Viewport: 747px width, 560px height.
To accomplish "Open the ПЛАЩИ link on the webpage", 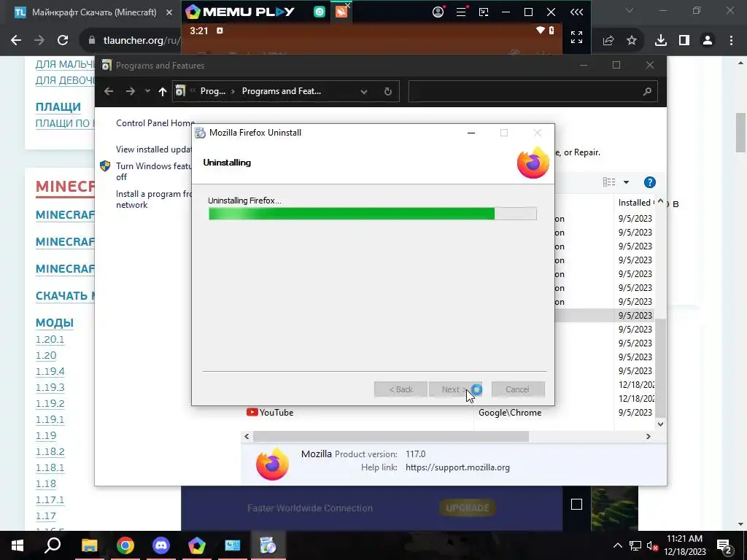I will tap(58, 106).
